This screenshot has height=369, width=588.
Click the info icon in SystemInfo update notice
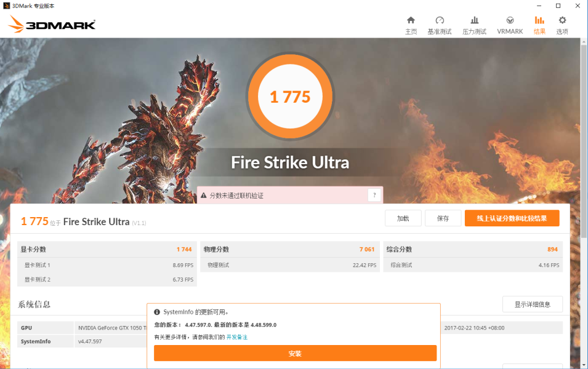[157, 312]
